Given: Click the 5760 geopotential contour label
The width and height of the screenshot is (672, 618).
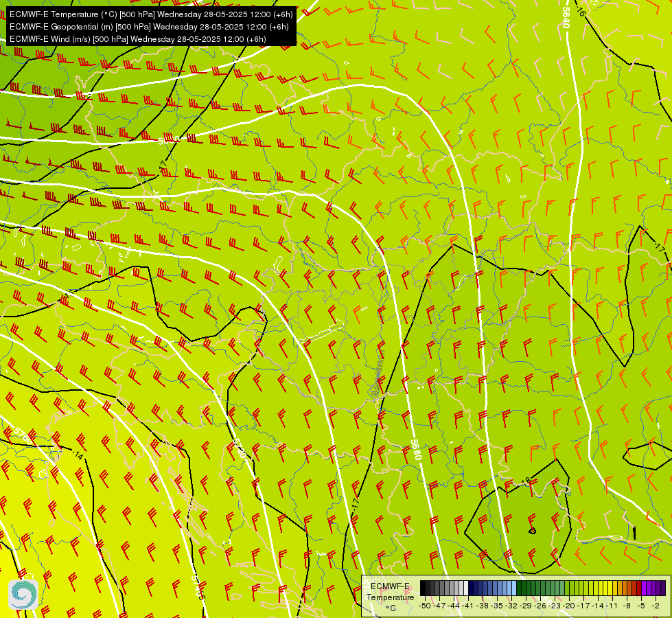Looking at the screenshot, I should [22, 434].
